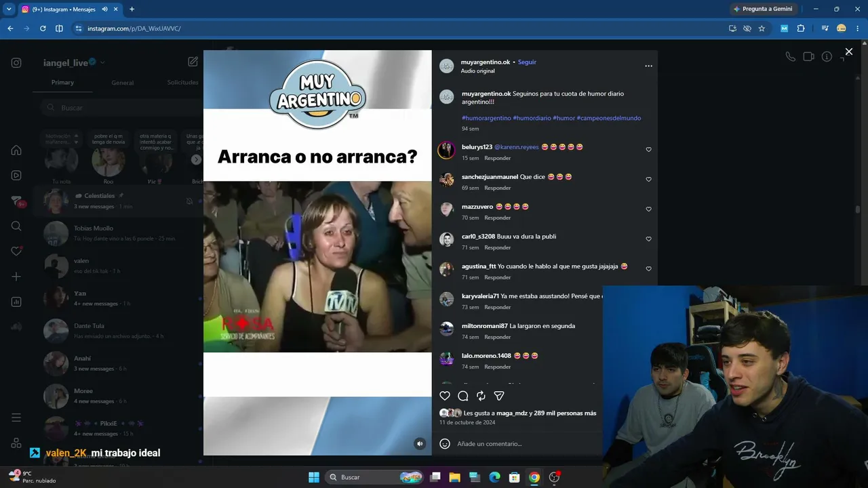
Task: Like mazzuvero's comment
Action: click(x=648, y=209)
